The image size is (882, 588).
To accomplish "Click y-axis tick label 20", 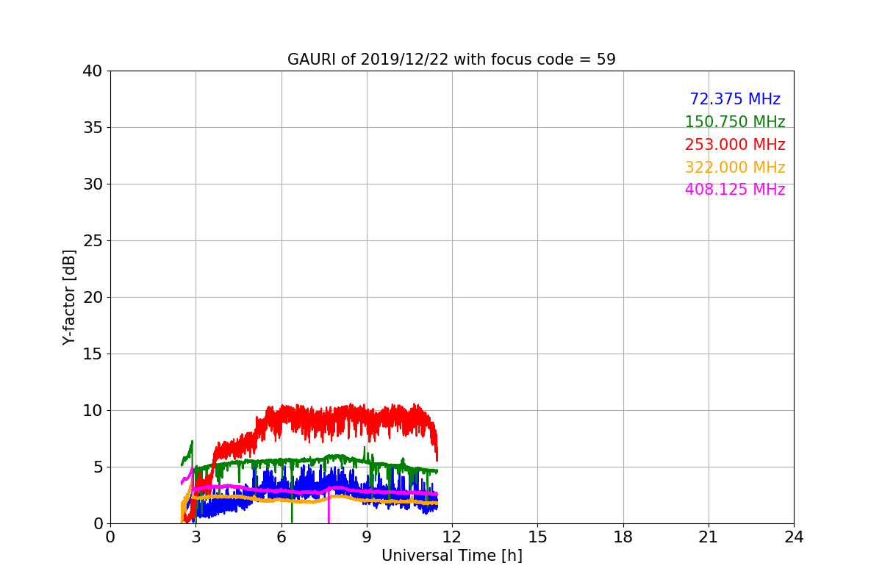I will [93, 298].
